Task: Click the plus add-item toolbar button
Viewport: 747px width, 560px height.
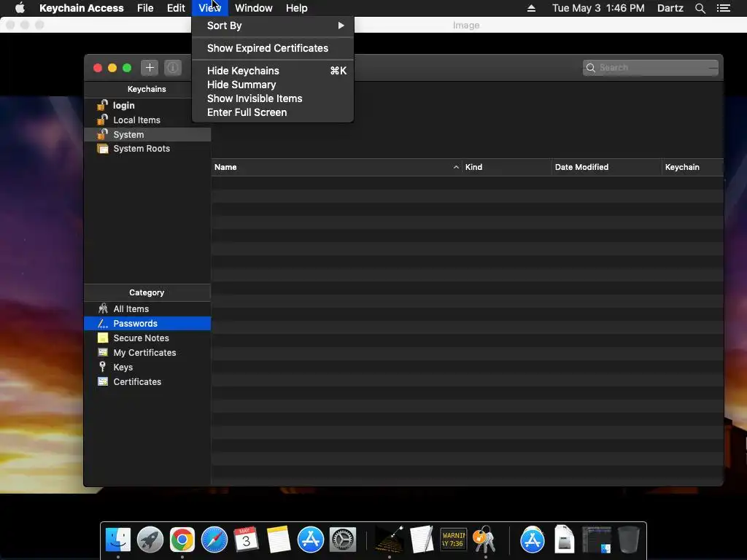Action: [149, 68]
